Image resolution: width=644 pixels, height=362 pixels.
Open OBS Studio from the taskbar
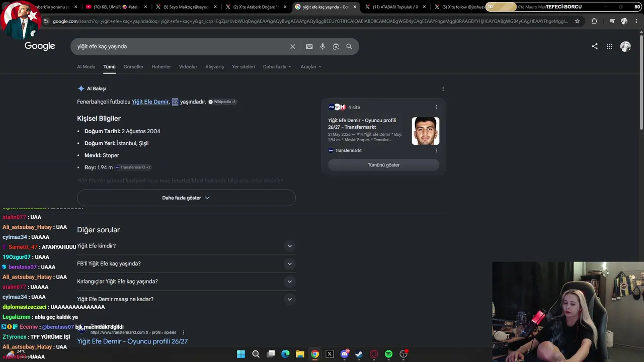[404, 354]
